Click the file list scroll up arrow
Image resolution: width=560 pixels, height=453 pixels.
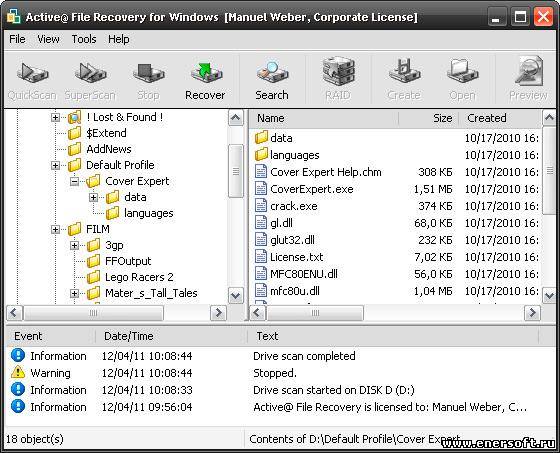[x=549, y=118]
